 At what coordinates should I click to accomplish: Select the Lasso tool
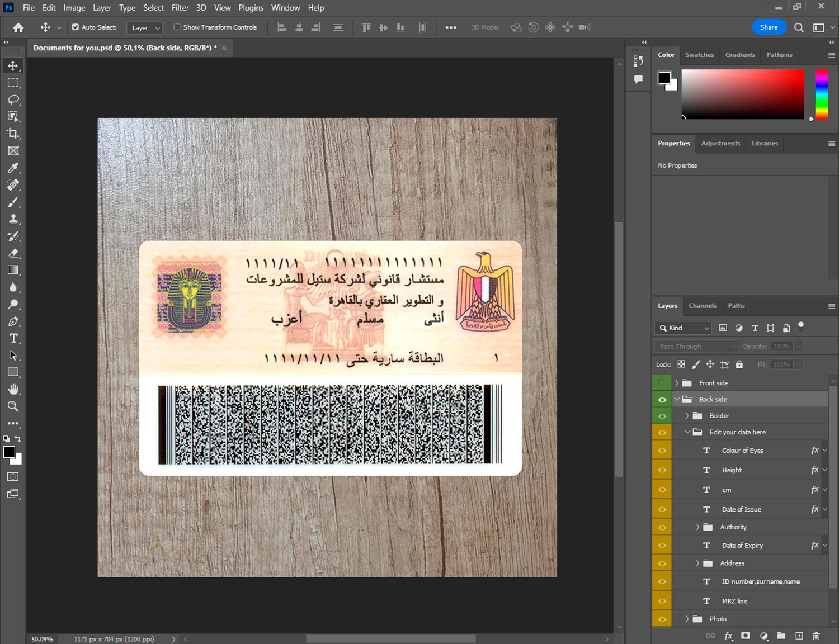pos(13,100)
